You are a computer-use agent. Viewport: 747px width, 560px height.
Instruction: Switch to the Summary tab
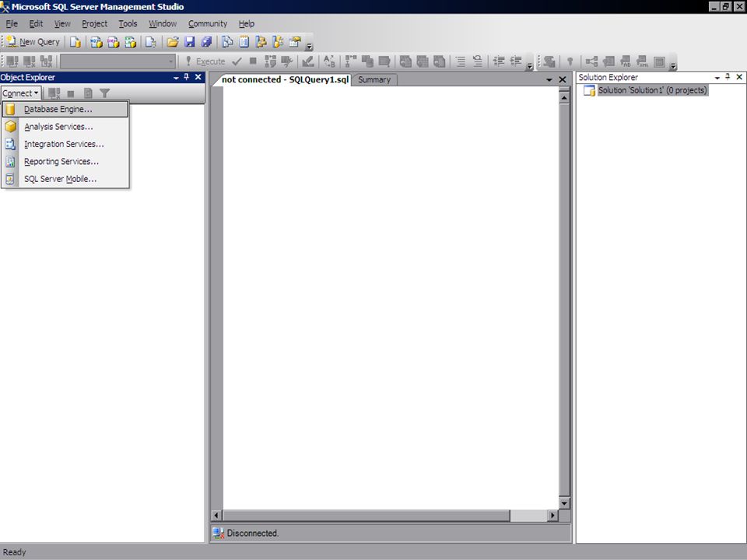click(374, 80)
